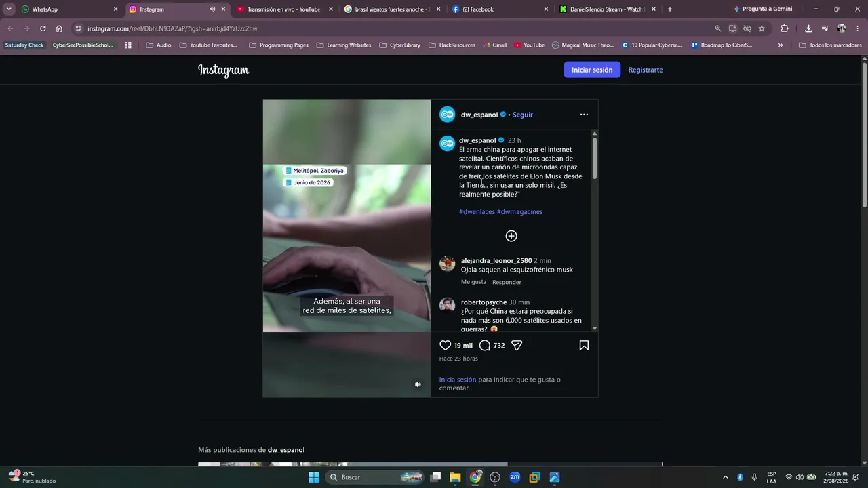This screenshot has width=868, height=488.
Task: Open the browser extensions puzzle icon
Action: (x=785, y=28)
